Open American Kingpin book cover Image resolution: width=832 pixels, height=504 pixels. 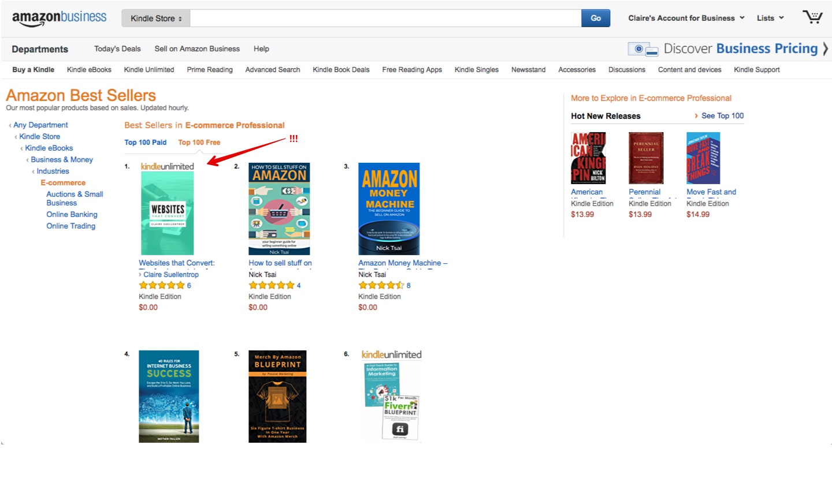click(588, 158)
